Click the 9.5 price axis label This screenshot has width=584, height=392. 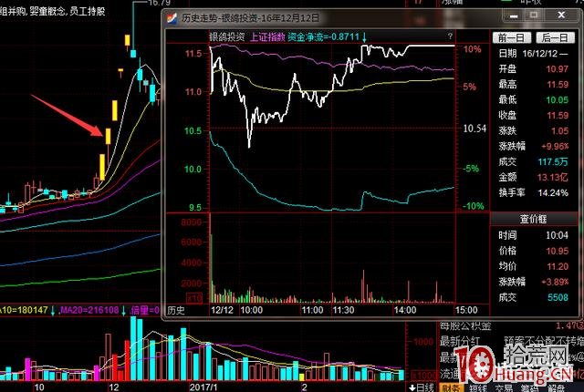tap(195, 208)
